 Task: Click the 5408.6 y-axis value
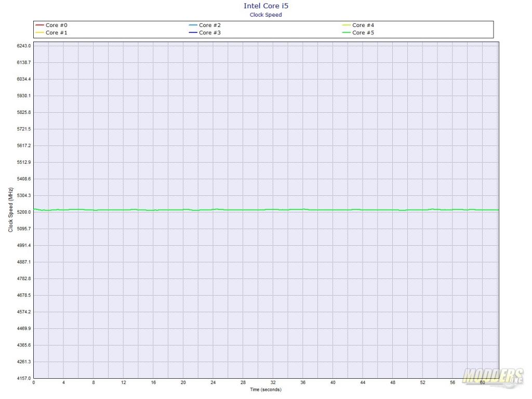[24, 179]
